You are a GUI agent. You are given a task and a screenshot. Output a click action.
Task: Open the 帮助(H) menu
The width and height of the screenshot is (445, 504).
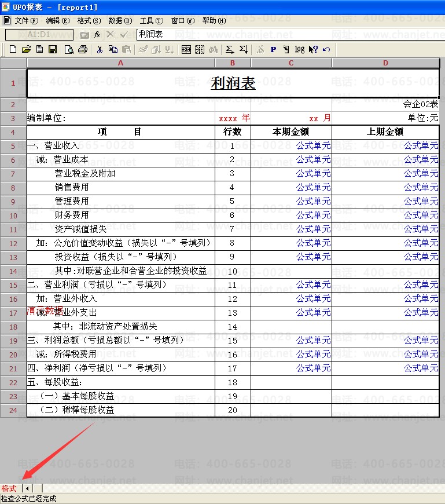[x=214, y=21]
